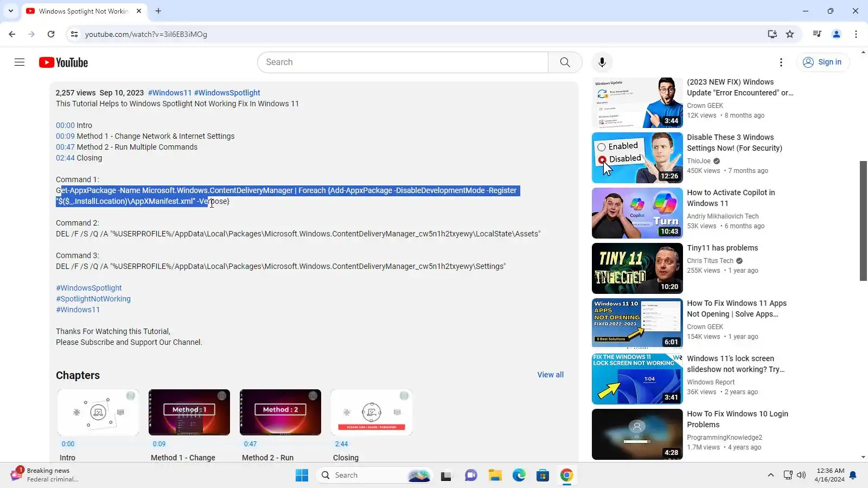Select the Closing chapter thumbnail
868x488 pixels.
[x=372, y=412]
